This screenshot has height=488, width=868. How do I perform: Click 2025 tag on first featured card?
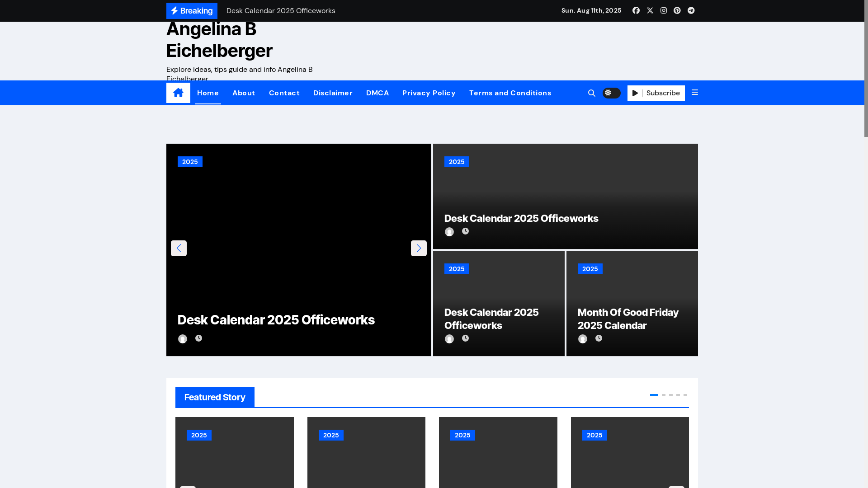[x=199, y=435]
